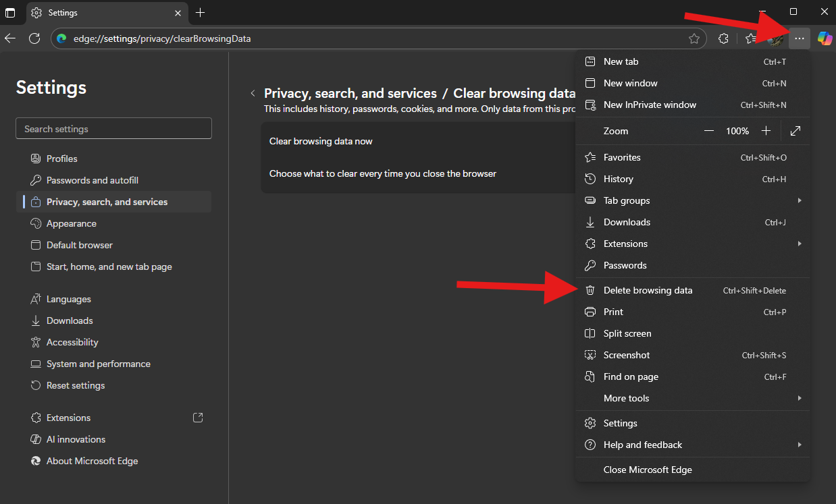The width and height of the screenshot is (836, 504).
Task: Click the Edge logo in address bar
Action: [x=61, y=38]
